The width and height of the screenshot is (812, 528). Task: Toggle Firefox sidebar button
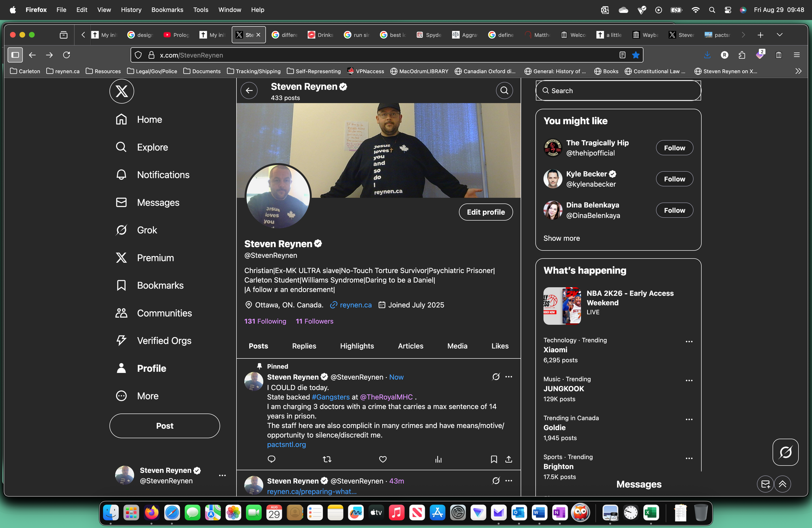tap(15, 55)
